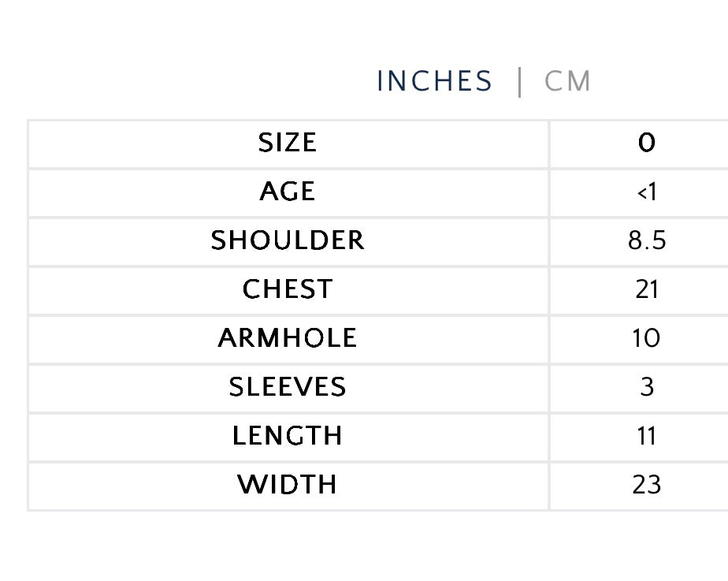The image size is (728, 581).
Task: Select the AGE row label
Action: (x=288, y=192)
